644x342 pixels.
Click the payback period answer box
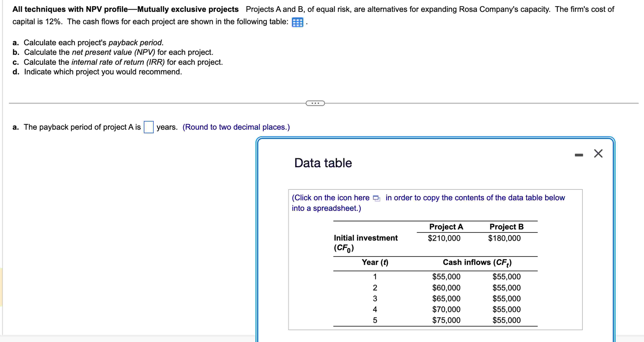(x=149, y=127)
